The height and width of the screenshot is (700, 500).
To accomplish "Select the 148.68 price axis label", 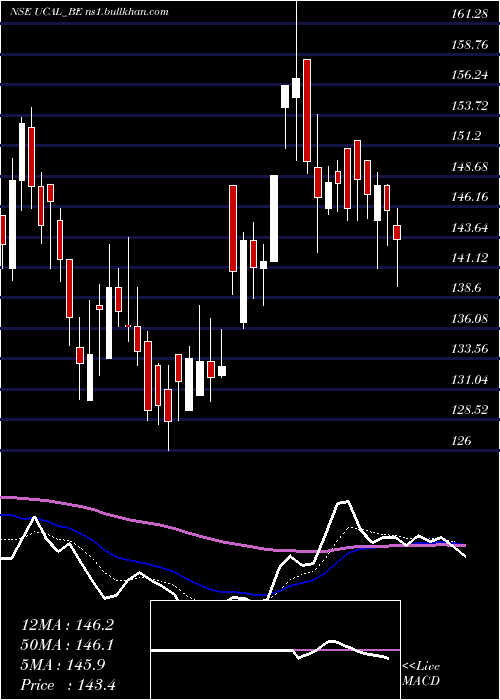I will point(470,167).
